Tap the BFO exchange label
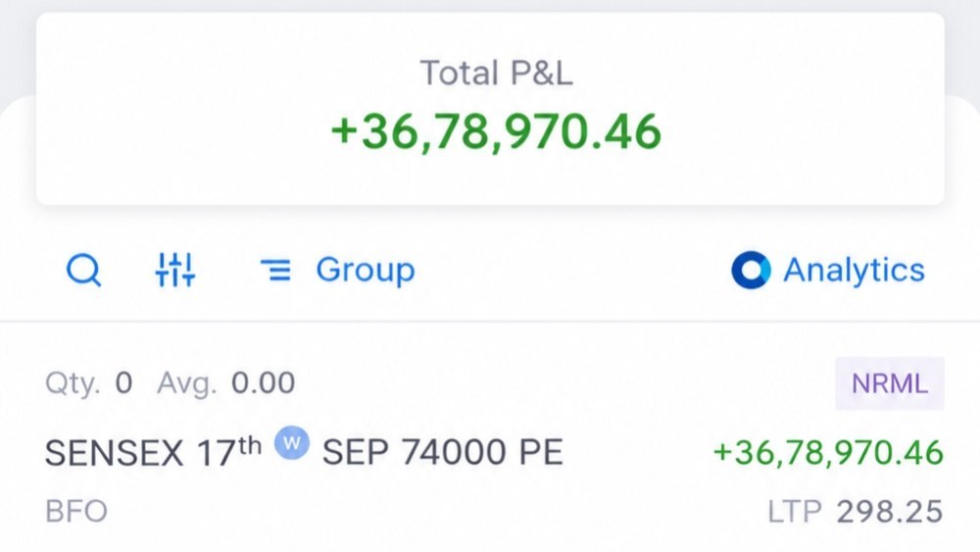This screenshot has height=552, width=980. (x=76, y=512)
